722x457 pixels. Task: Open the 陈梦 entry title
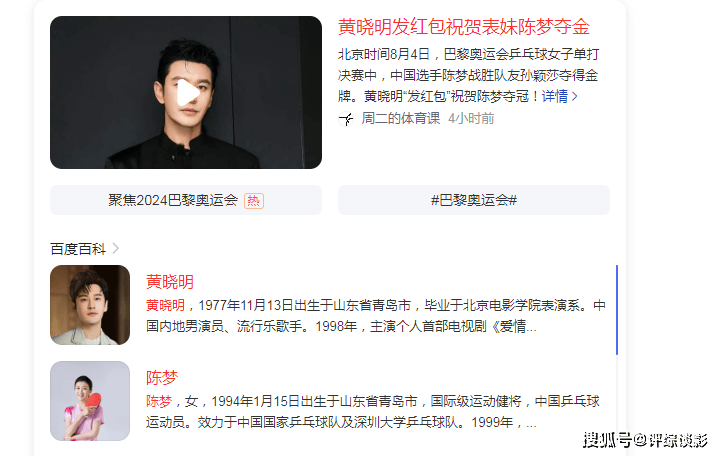tap(162, 378)
